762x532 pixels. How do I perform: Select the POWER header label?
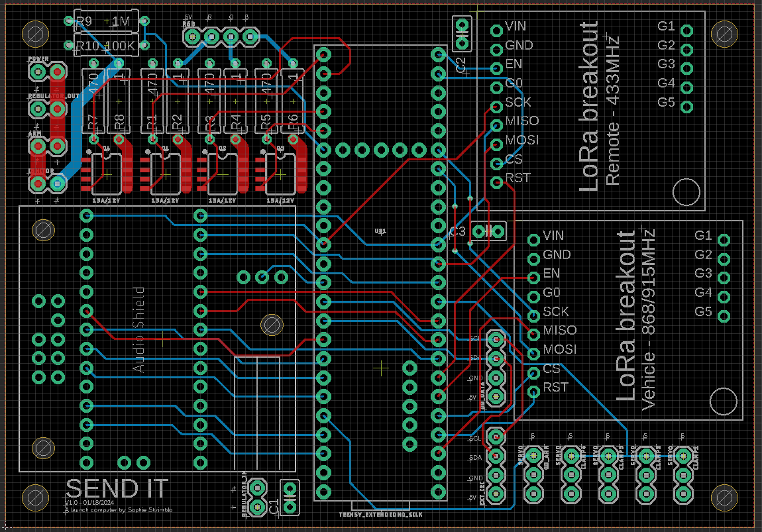point(38,59)
